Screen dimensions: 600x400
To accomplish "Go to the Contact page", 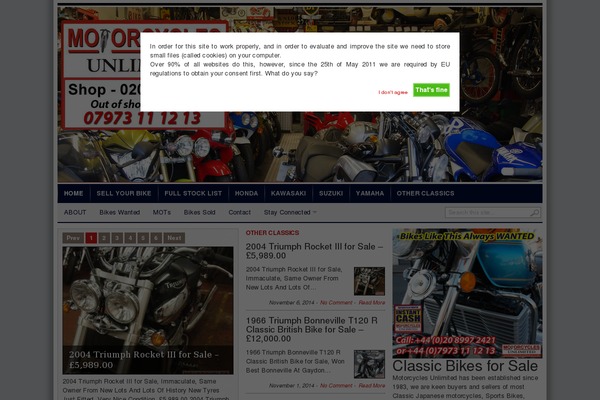I will tap(240, 212).
